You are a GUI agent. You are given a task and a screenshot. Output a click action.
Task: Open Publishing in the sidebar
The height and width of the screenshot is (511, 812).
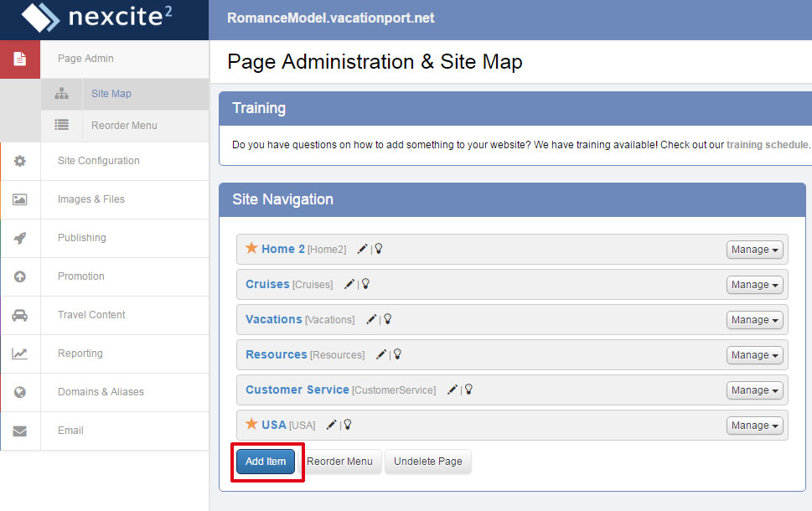click(x=105, y=238)
